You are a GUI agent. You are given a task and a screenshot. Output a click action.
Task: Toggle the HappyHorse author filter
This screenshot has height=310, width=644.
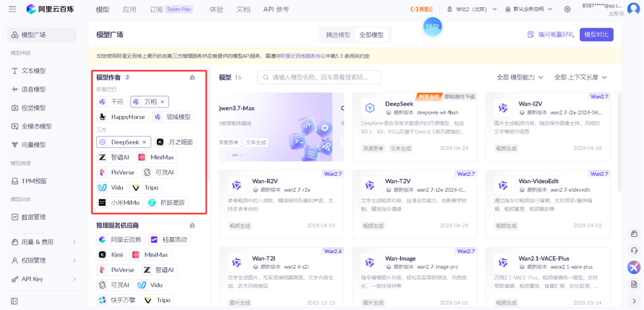click(123, 116)
